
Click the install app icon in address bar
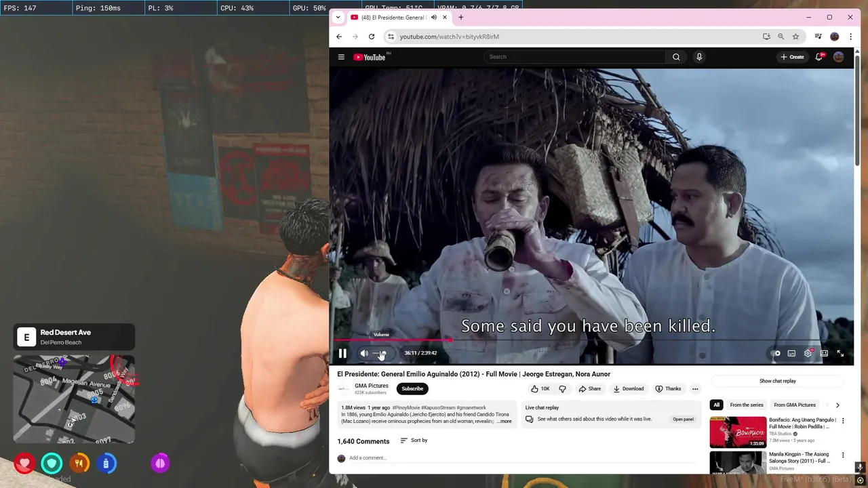[766, 37]
